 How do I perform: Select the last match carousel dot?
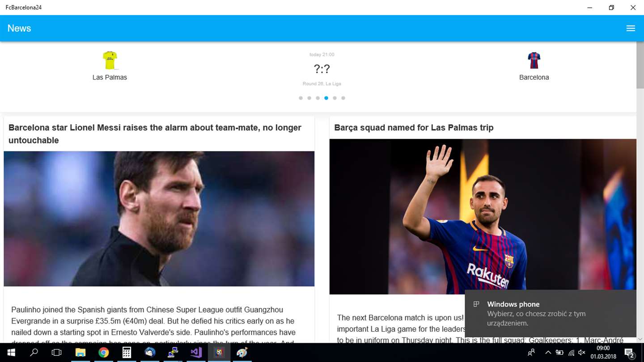[x=343, y=98]
